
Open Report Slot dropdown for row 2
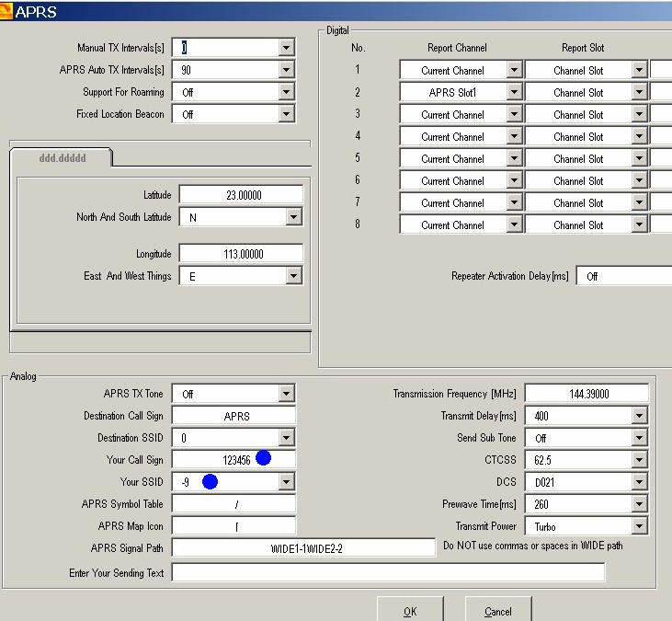click(639, 92)
